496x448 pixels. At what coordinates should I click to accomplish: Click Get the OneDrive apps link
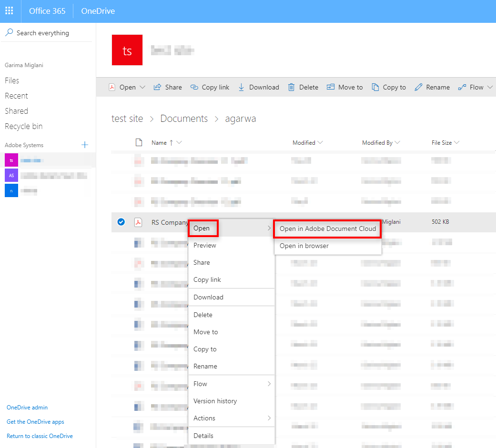click(x=35, y=422)
